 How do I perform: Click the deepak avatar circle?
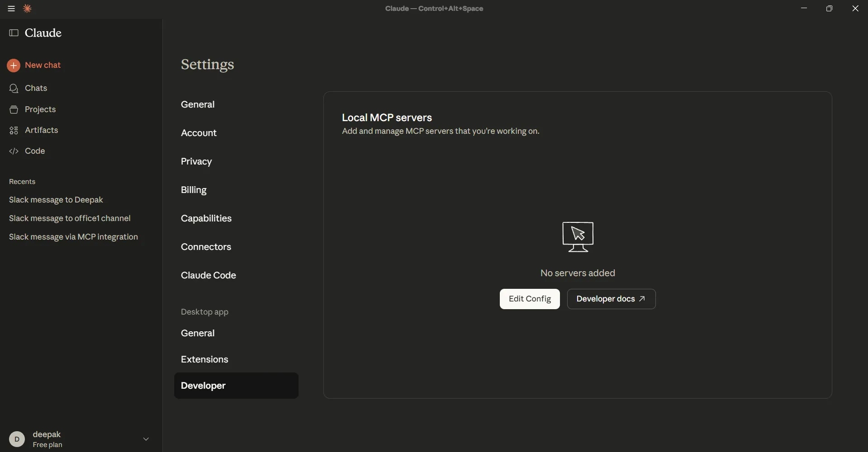tap(17, 439)
